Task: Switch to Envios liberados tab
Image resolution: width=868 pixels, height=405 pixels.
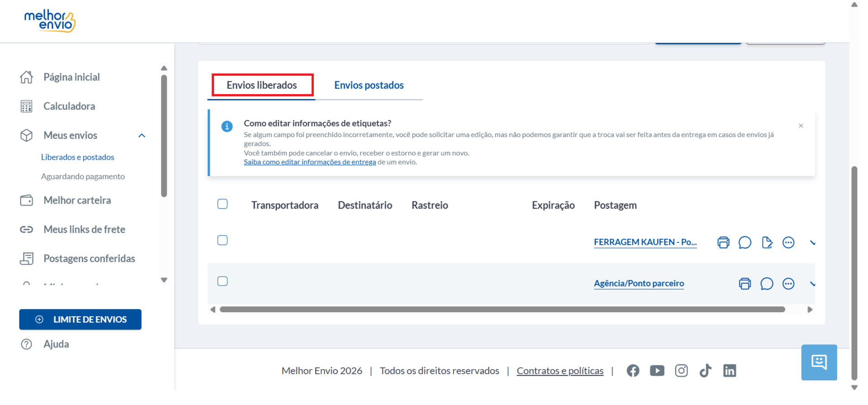Action: click(262, 85)
